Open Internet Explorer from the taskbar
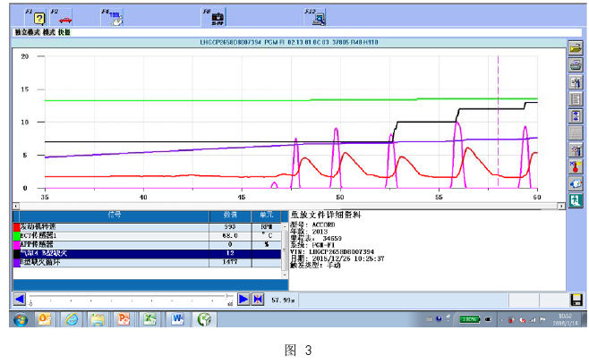The height and width of the screenshot is (364, 589). pos(71,318)
